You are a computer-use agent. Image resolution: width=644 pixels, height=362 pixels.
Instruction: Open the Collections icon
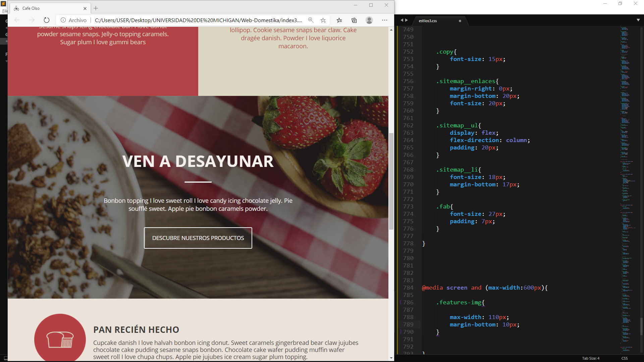point(354,20)
